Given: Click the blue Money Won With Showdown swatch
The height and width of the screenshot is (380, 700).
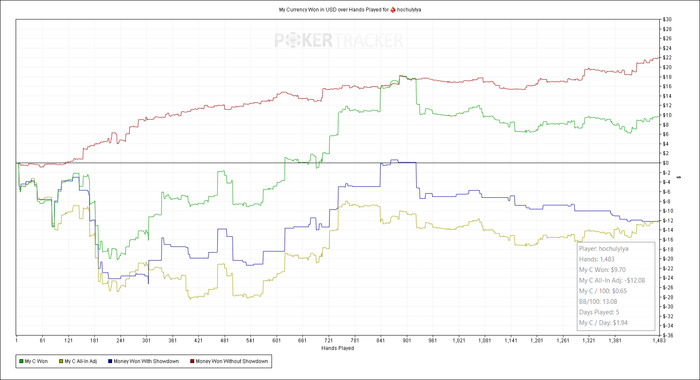Looking at the screenshot, I should (x=110, y=361).
